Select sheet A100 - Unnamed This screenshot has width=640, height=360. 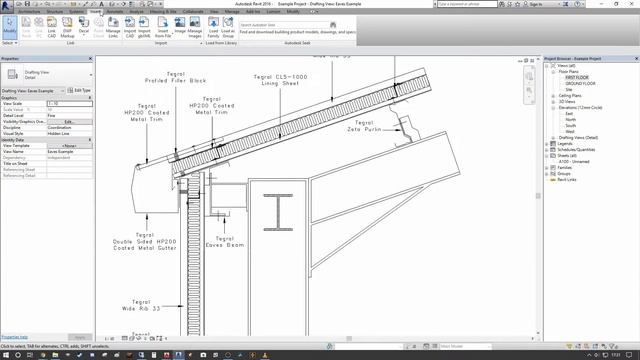[574, 162]
